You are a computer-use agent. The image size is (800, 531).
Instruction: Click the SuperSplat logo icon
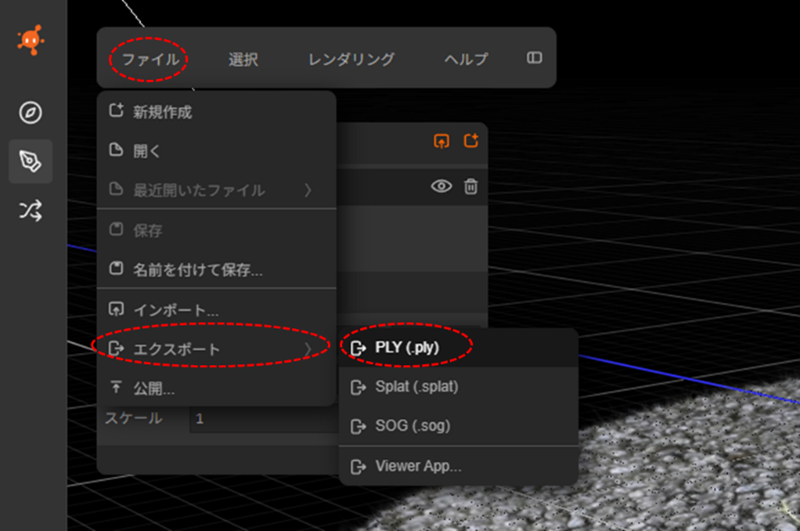31,40
